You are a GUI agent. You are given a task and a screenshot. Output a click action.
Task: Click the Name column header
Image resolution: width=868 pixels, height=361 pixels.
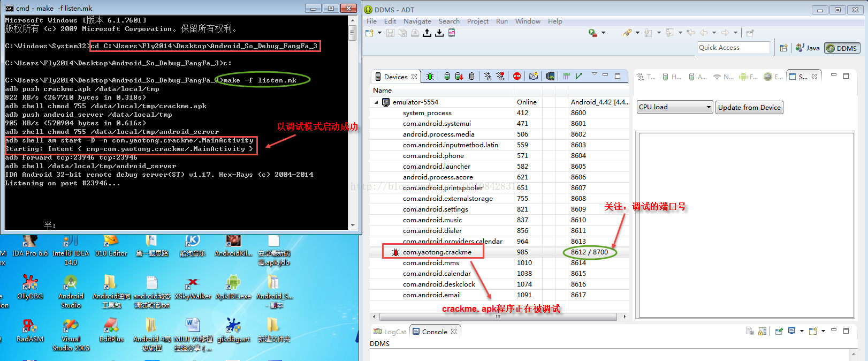point(442,90)
